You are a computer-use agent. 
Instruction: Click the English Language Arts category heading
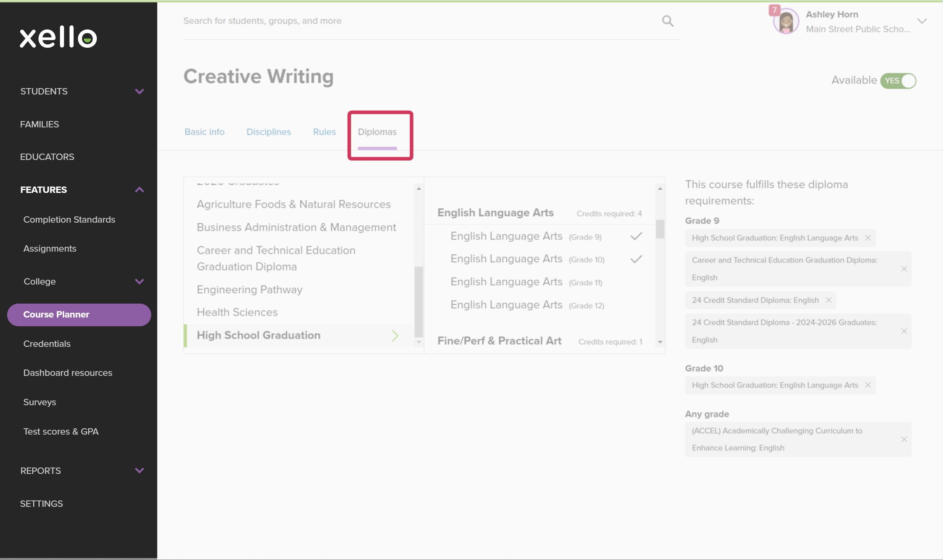(495, 213)
